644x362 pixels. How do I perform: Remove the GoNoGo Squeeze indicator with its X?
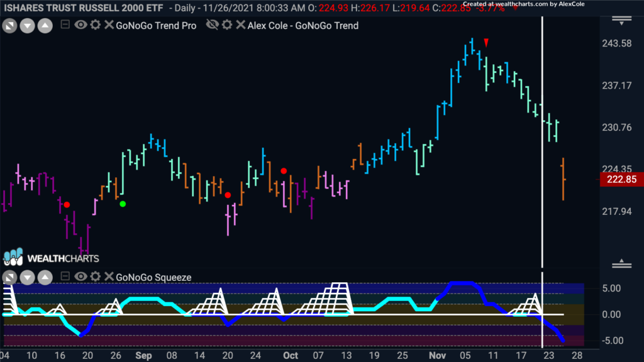click(x=109, y=277)
